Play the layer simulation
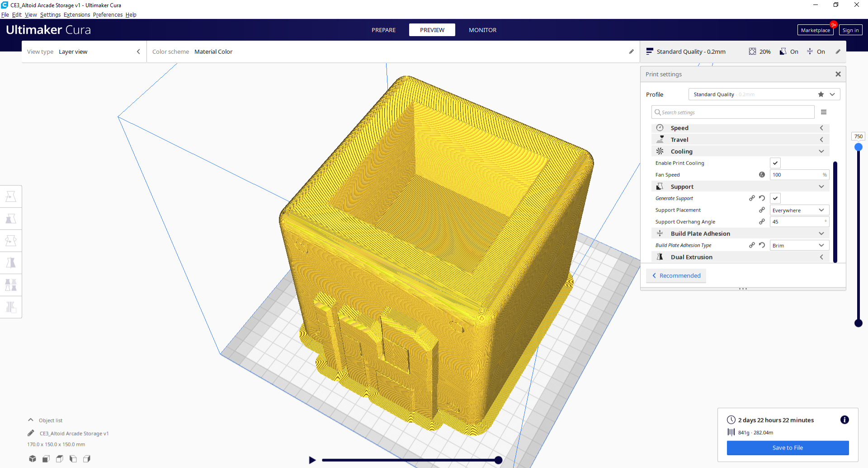This screenshot has width=868, height=468. coord(312,460)
